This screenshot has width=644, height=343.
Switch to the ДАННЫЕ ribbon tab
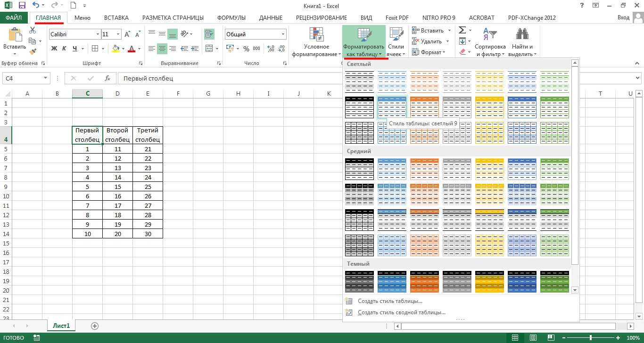[x=271, y=18]
